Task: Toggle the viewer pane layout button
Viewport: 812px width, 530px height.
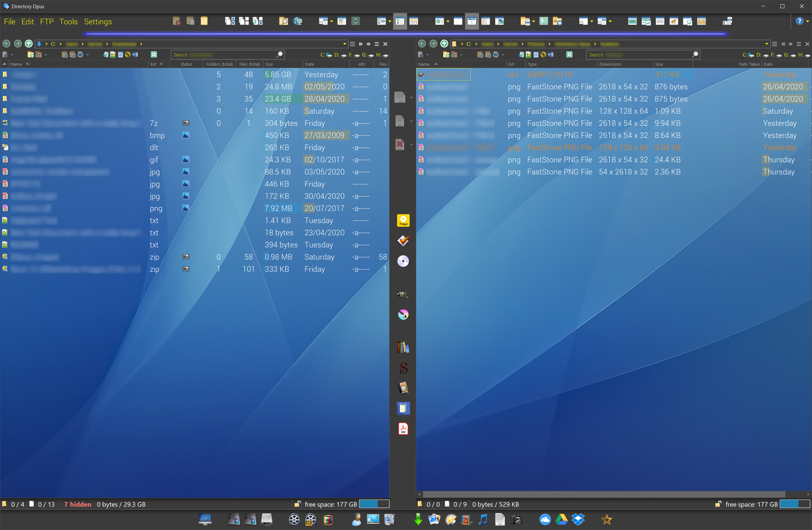Action: [x=500, y=21]
